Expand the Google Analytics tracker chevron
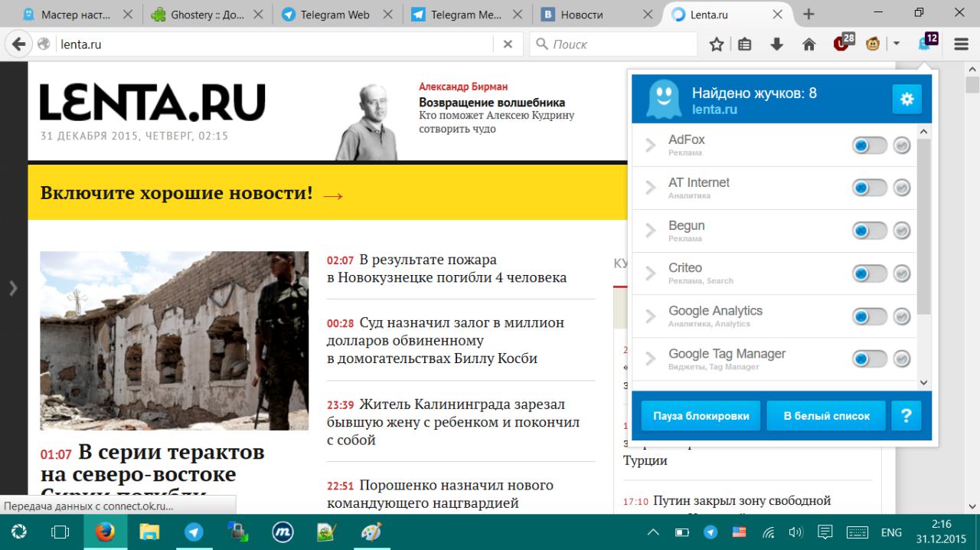Image resolution: width=980 pixels, height=550 pixels. pos(651,316)
